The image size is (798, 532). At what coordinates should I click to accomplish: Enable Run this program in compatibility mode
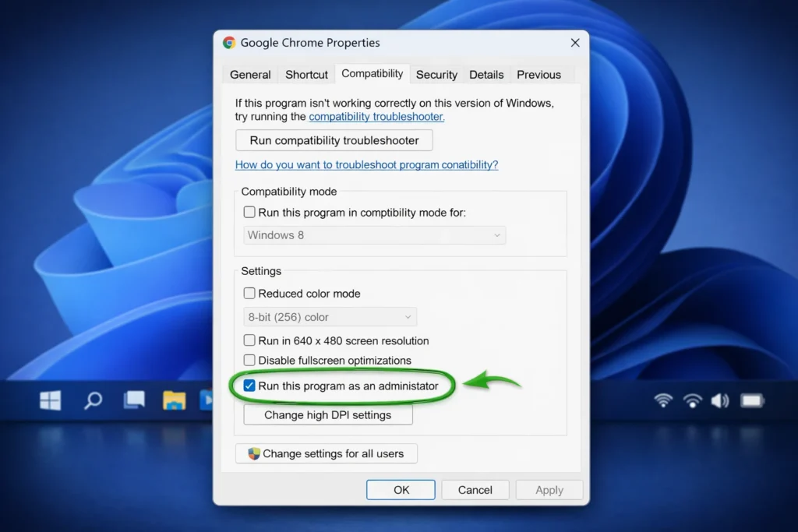click(249, 212)
